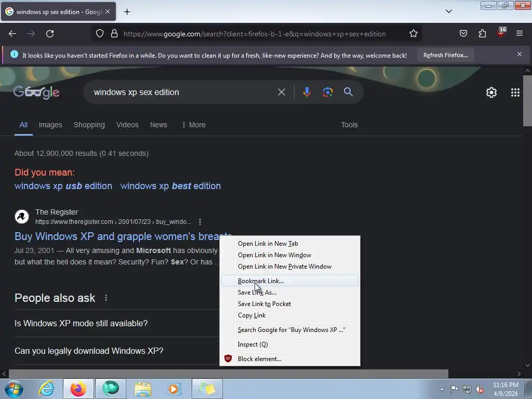This screenshot has width=532, height=399.
Task: Go back with the browser back arrow
Action: pyautogui.click(x=12, y=34)
